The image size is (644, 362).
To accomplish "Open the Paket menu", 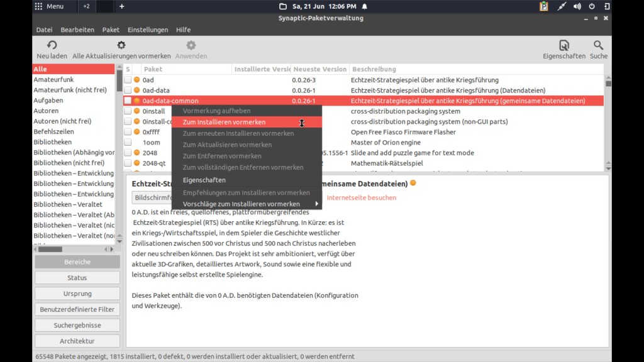I will [x=111, y=30].
